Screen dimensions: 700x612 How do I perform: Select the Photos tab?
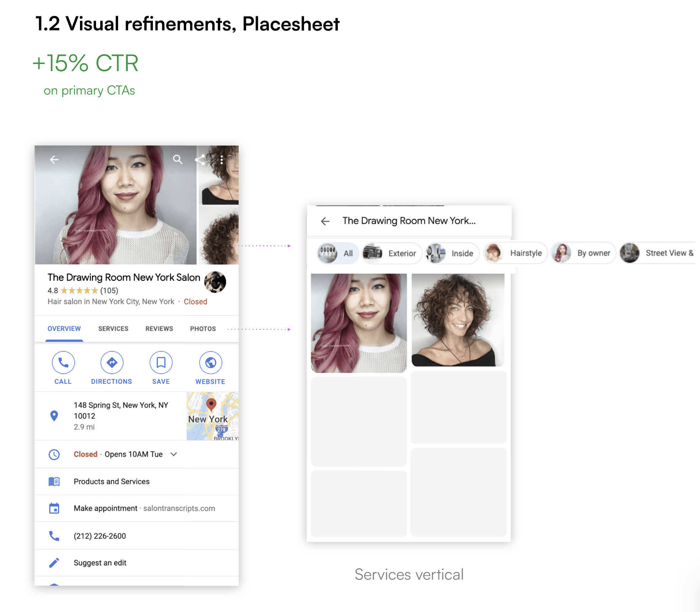click(203, 329)
